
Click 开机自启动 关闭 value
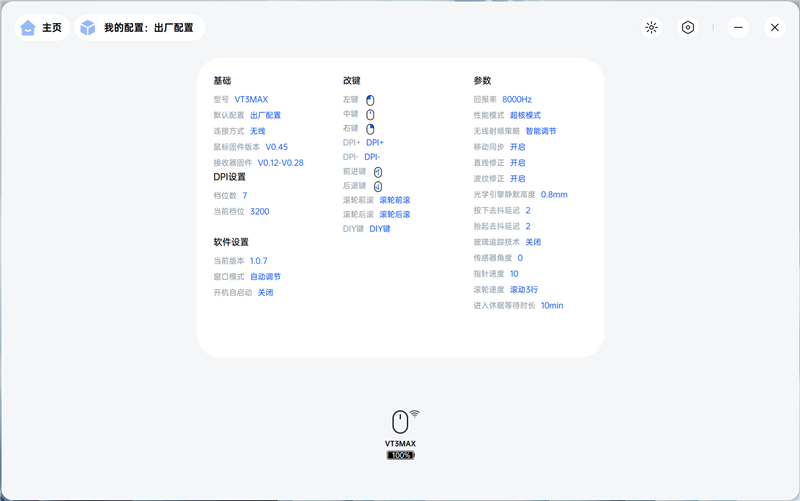265,292
